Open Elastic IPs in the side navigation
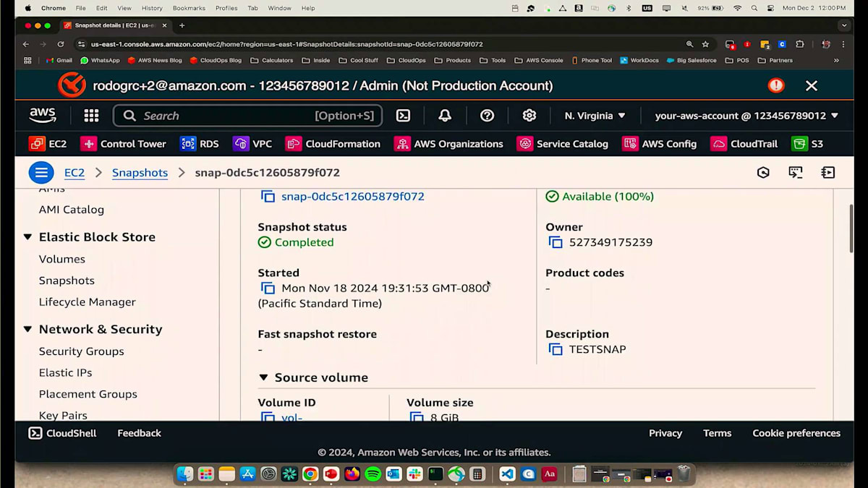The image size is (868, 488). pos(66,373)
